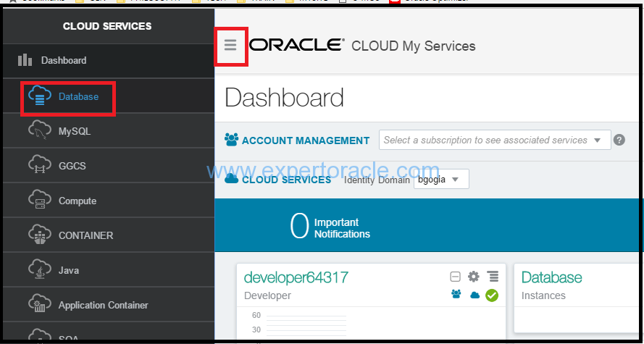Open the MySQL cloud service icon
Viewport: 644px width, 344px height.
40,130
